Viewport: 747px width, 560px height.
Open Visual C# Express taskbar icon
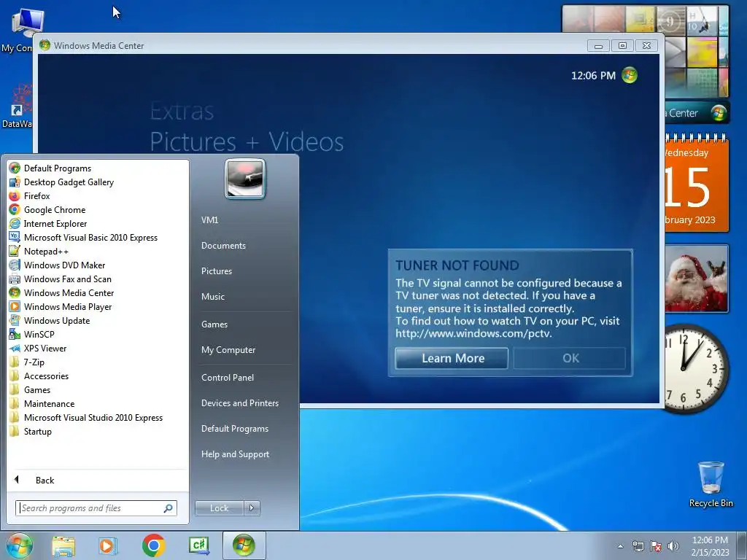pos(198,545)
